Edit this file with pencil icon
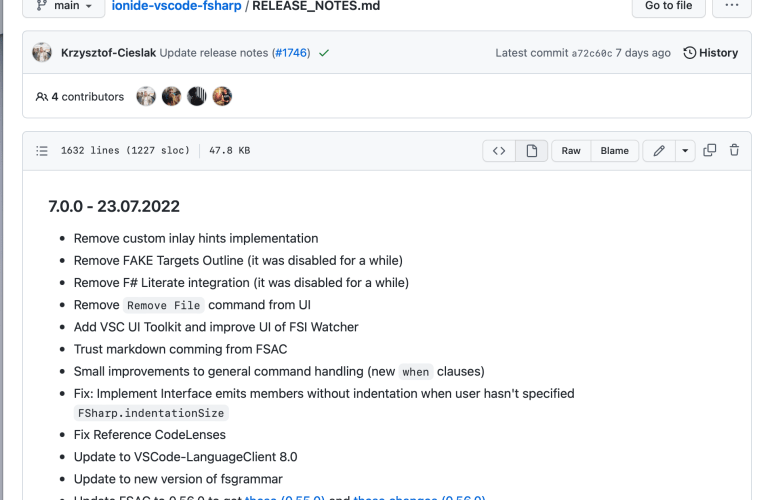The image size is (770, 500). pyautogui.click(x=658, y=151)
